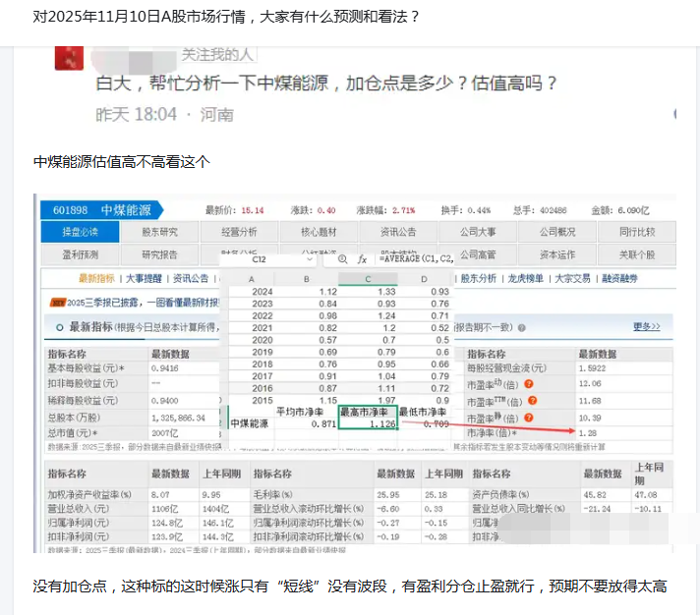The width and height of the screenshot is (700, 615).
Task: Click the 中煤能源 spreadsheet row label
Action: point(251,423)
